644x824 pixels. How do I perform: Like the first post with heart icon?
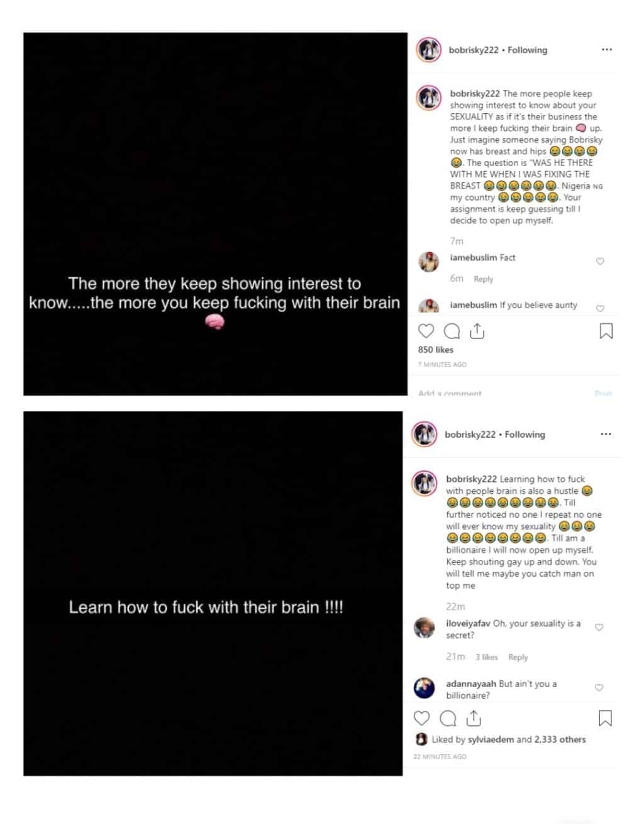(426, 331)
